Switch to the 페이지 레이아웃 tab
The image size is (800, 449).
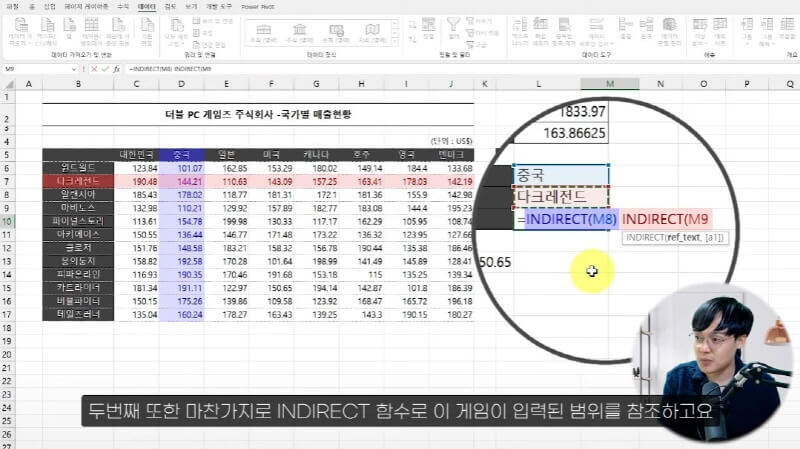pyautogui.click(x=86, y=7)
